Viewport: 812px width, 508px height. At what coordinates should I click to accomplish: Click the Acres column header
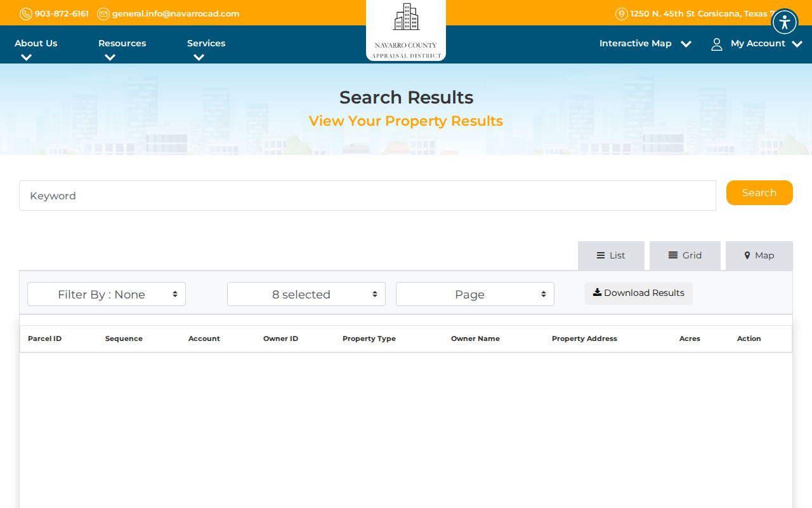pyautogui.click(x=690, y=338)
